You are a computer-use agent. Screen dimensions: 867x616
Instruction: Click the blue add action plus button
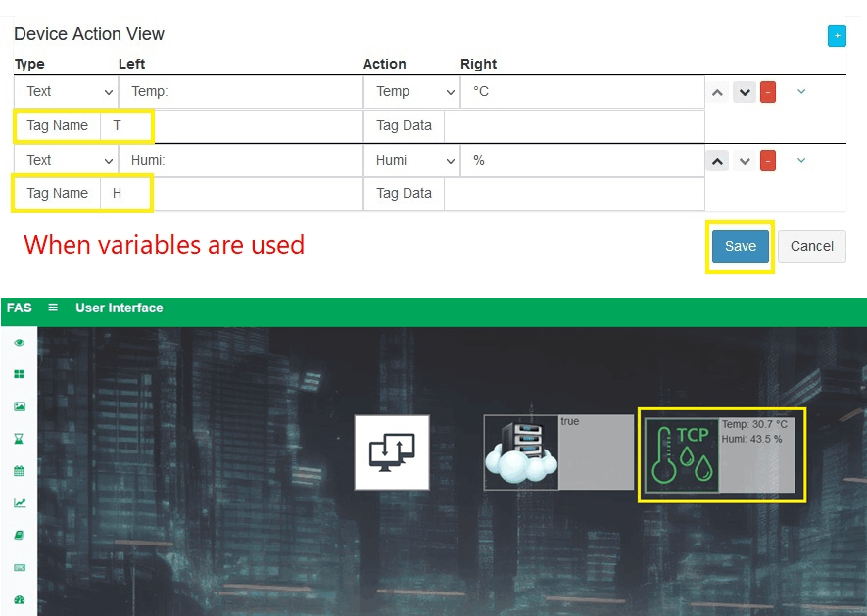(837, 36)
